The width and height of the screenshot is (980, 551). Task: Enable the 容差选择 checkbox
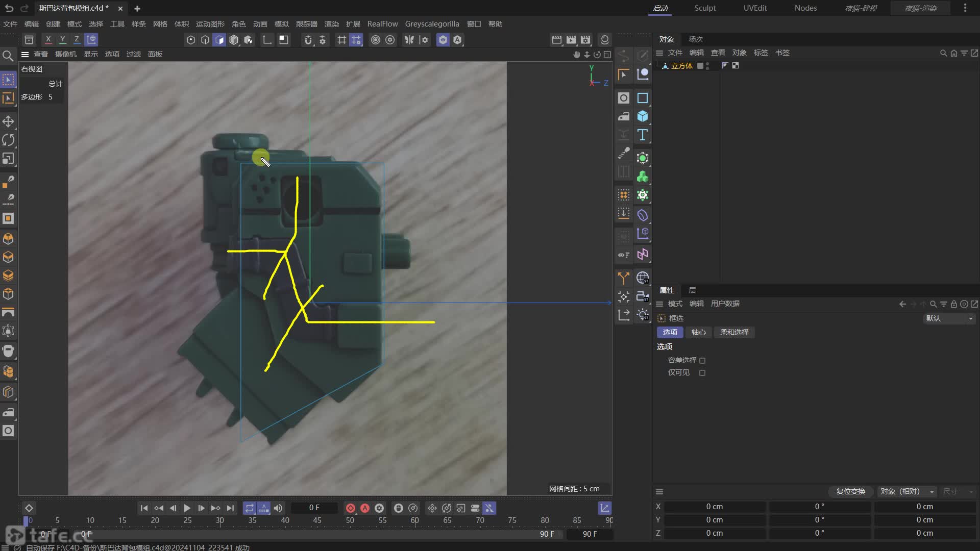click(x=702, y=361)
